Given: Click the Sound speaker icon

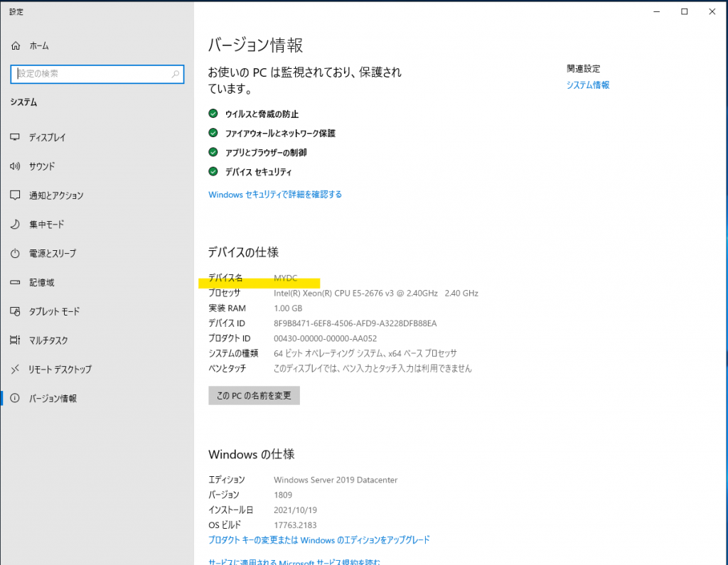Looking at the screenshot, I should 16,166.
